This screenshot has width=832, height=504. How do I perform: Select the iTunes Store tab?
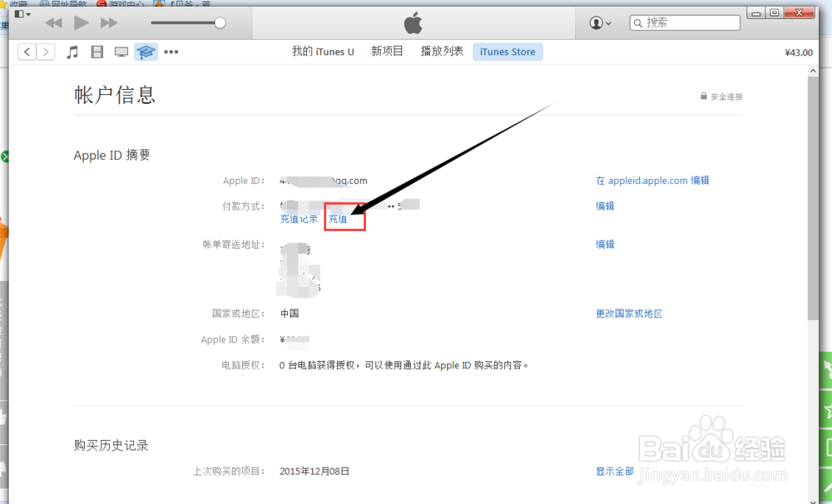pyautogui.click(x=508, y=52)
